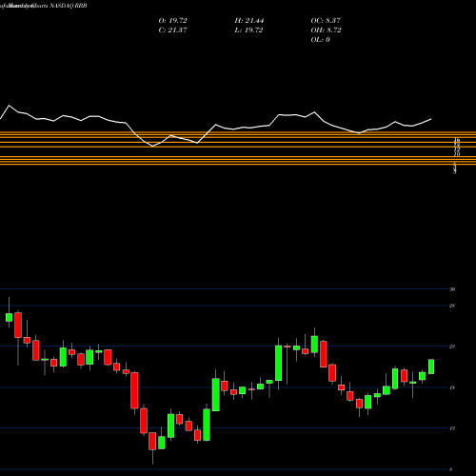476x476 pixels.
Task: Click the 'H: 21.44' high price value
Action: (249, 21)
